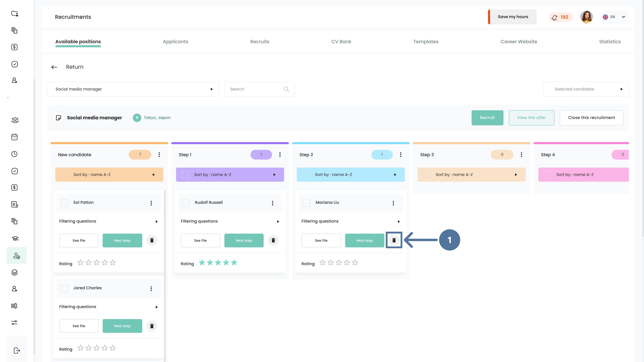
Task: Select the recruitment sidebar icon highlighted green
Action: coord(17,256)
